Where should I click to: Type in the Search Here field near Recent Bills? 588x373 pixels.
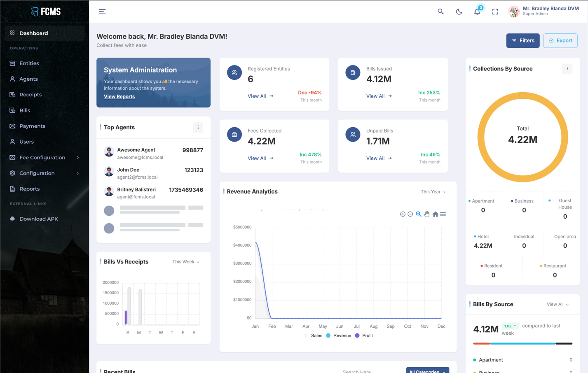[x=370, y=371]
